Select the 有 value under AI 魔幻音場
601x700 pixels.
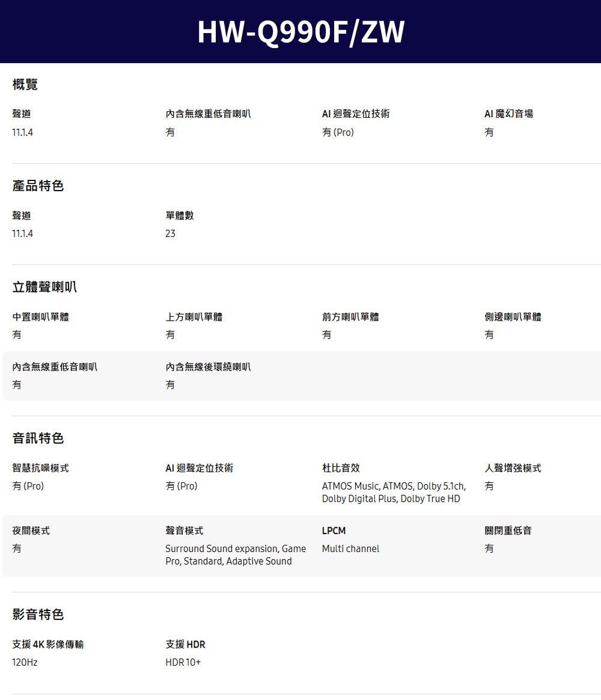489,132
